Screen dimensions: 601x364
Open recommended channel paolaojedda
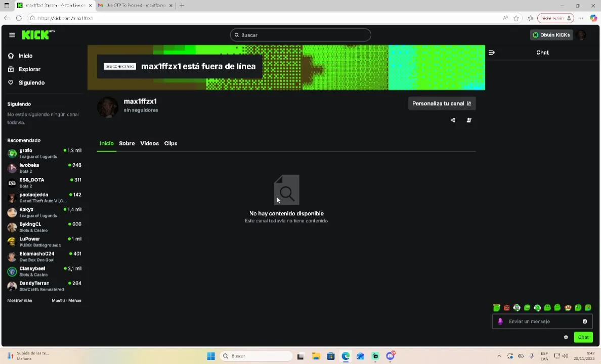tap(45, 198)
